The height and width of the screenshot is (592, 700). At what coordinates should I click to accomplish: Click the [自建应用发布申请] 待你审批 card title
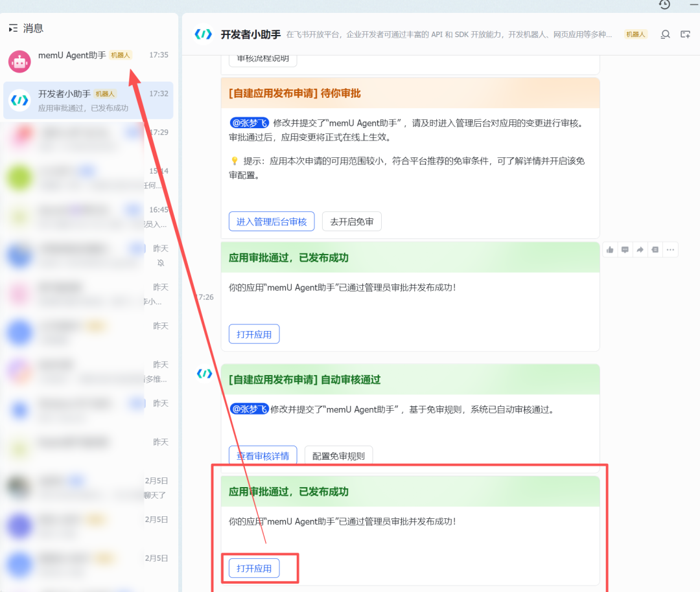pyautogui.click(x=295, y=93)
